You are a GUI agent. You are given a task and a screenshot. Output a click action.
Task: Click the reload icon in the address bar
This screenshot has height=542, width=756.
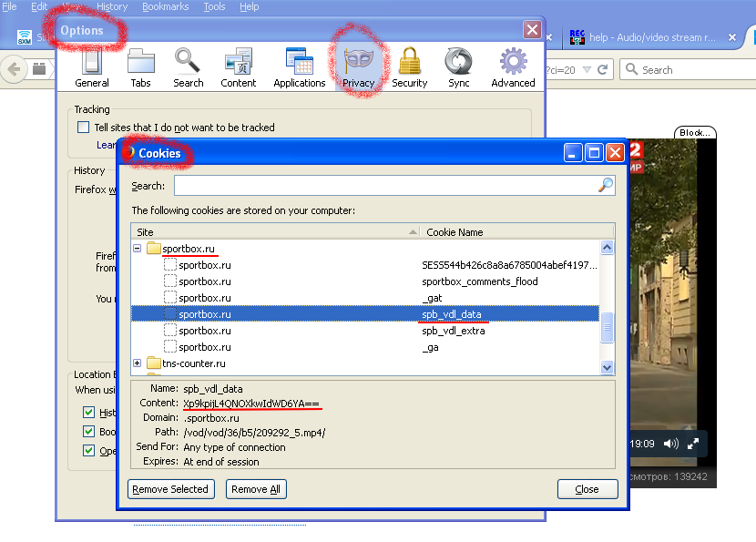pyautogui.click(x=602, y=70)
